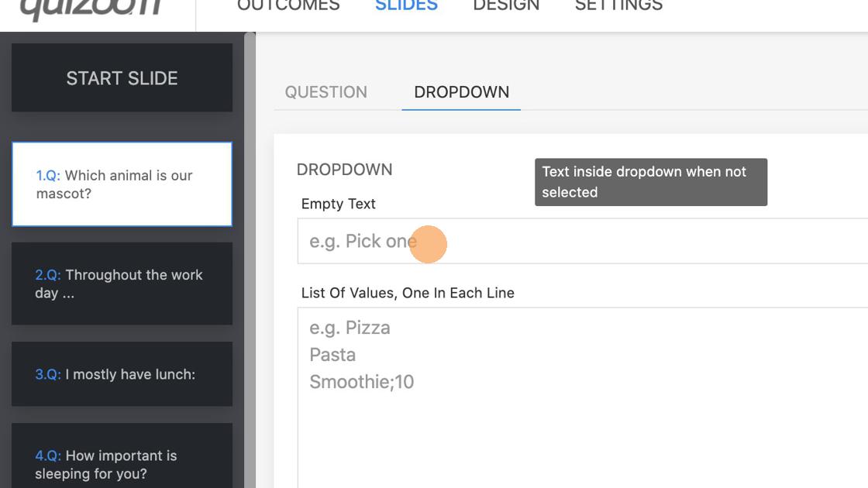Open slide 'Throughout the work day ...'

122,284
